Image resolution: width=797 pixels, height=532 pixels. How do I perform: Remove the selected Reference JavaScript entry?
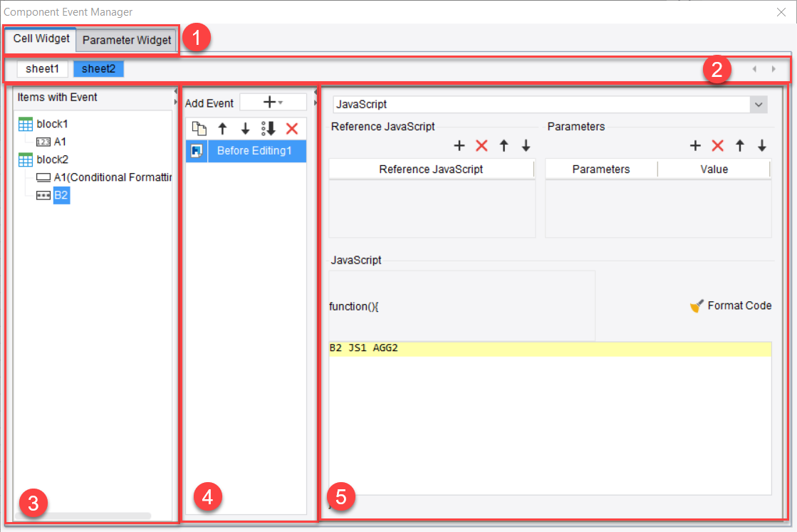(x=481, y=146)
